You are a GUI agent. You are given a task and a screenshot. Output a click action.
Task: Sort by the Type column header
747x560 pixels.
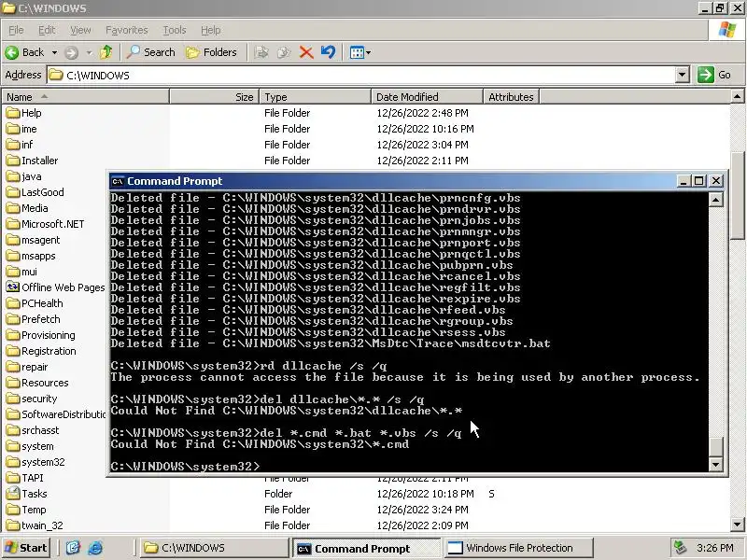(315, 97)
